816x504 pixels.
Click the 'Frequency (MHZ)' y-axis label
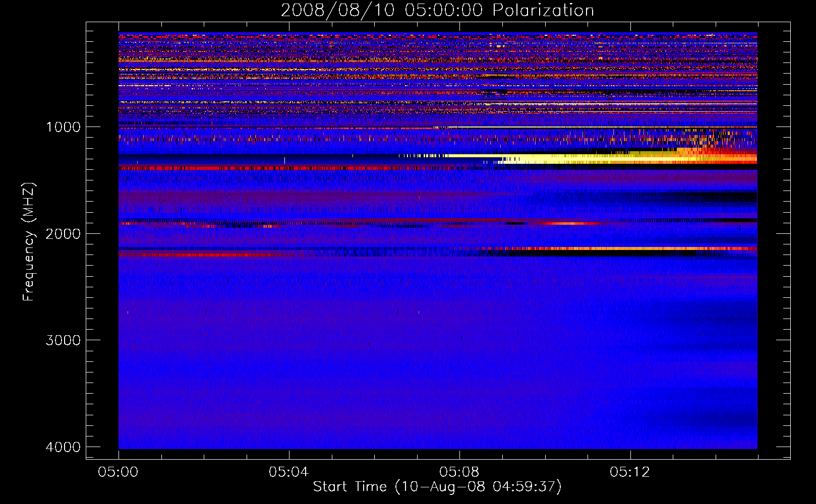pos(29,242)
